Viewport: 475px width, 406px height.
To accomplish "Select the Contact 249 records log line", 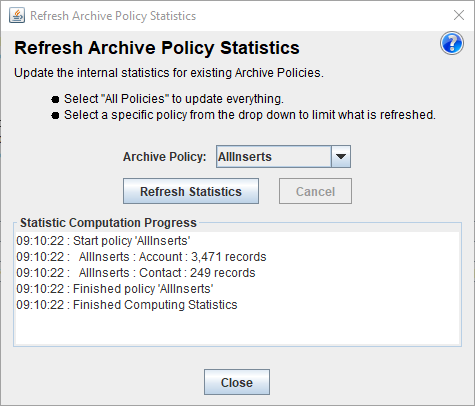I will pos(136,273).
